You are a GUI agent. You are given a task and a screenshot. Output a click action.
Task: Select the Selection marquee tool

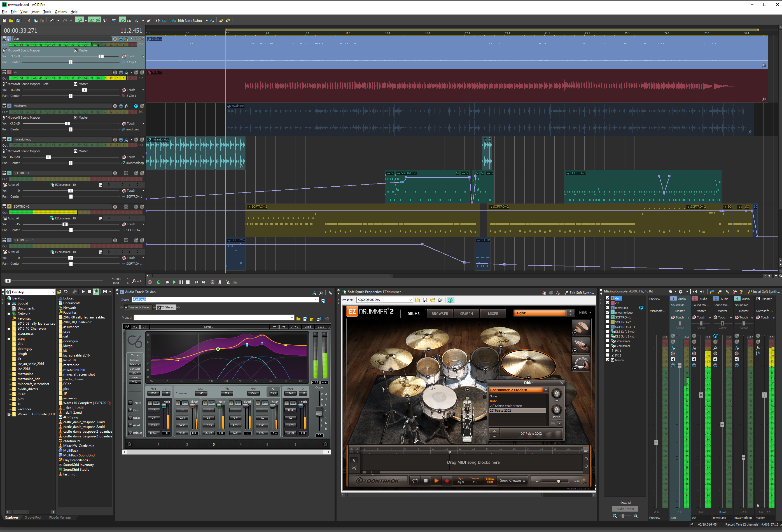coord(129,20)
